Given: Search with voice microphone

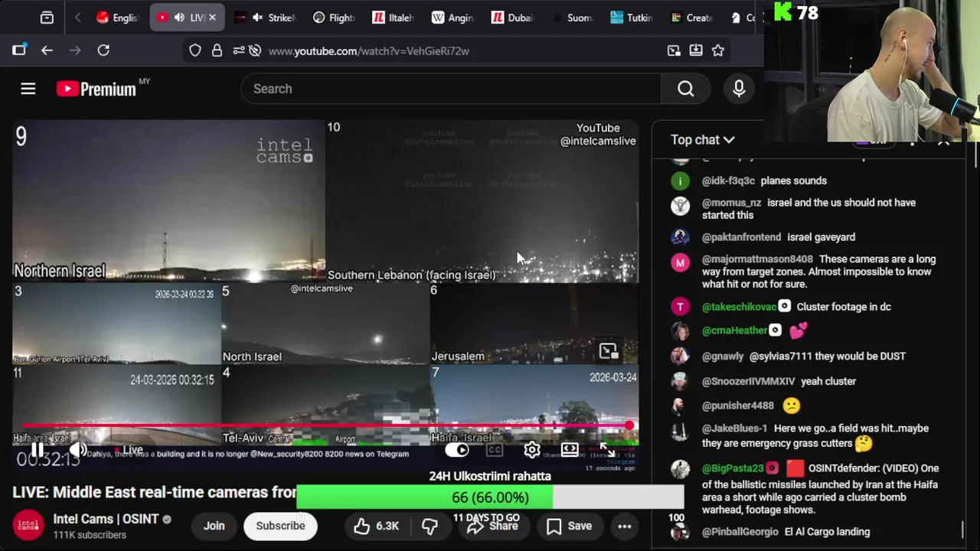Looking at the screenshot, I should 739,89.
